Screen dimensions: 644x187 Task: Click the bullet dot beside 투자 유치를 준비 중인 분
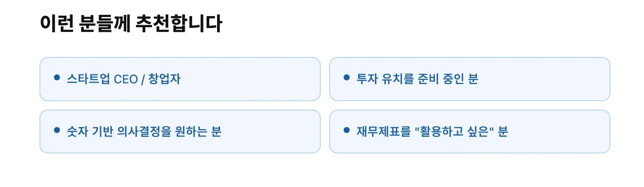(347, 78)
